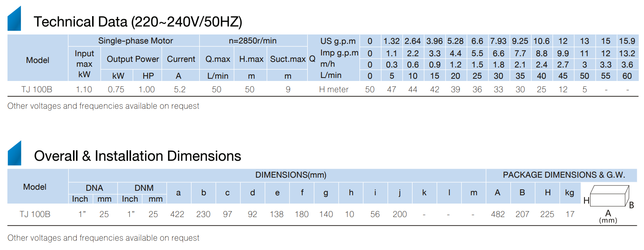644x250 pixels.
Task: Select the Overall & Installation Dimensions heading
Action: 137,156
